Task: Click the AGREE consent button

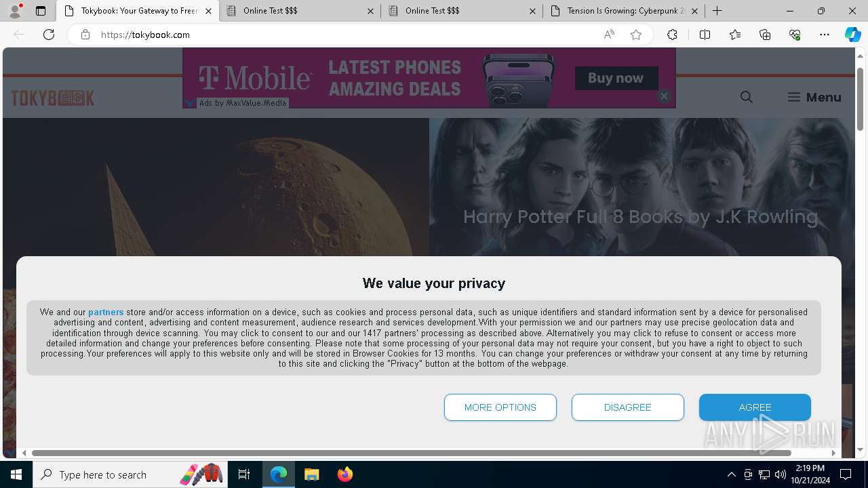Action: tap(755, 407)
